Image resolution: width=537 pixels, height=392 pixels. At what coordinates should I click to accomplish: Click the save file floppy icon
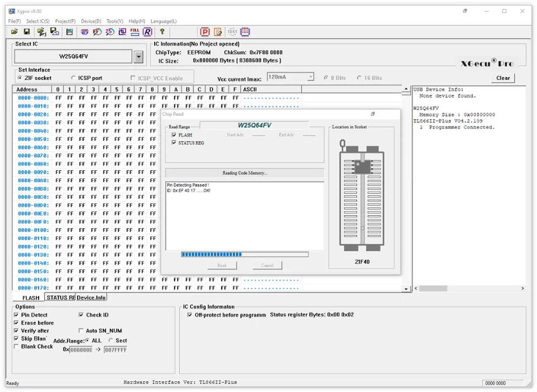pyautogui.click(x=27, y=32)
